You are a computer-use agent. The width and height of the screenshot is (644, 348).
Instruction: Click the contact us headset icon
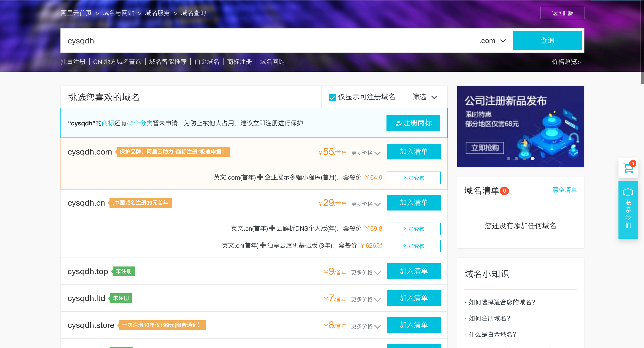(628, 192)
